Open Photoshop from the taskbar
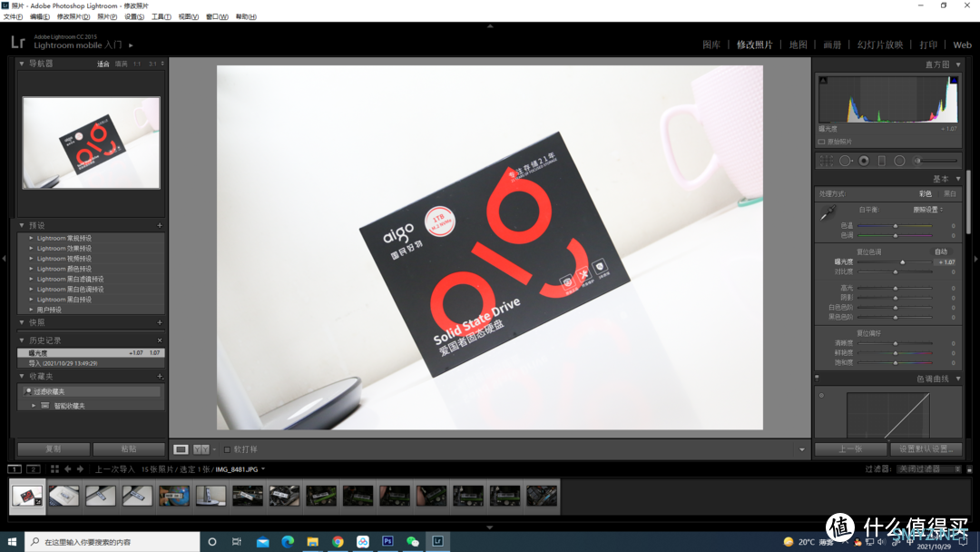The image size is (980, 552). (x=387, y=541)
